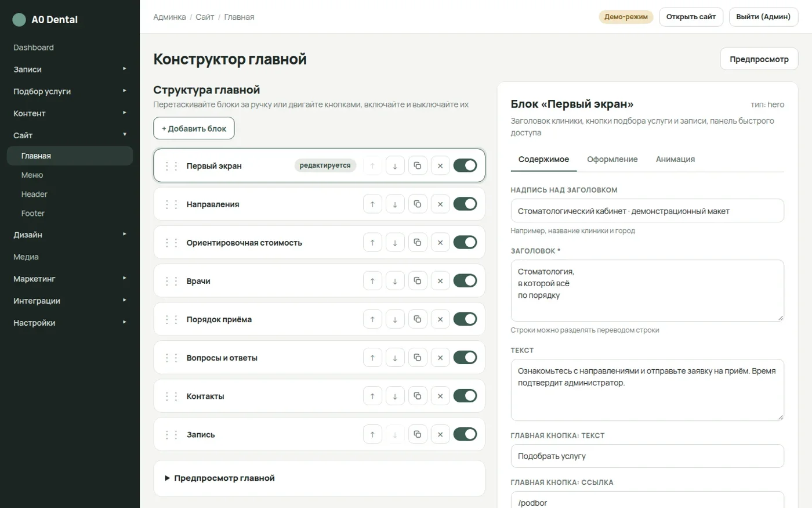
Task: Open the Dashboard sidebar link
Action: click(70, 48)
